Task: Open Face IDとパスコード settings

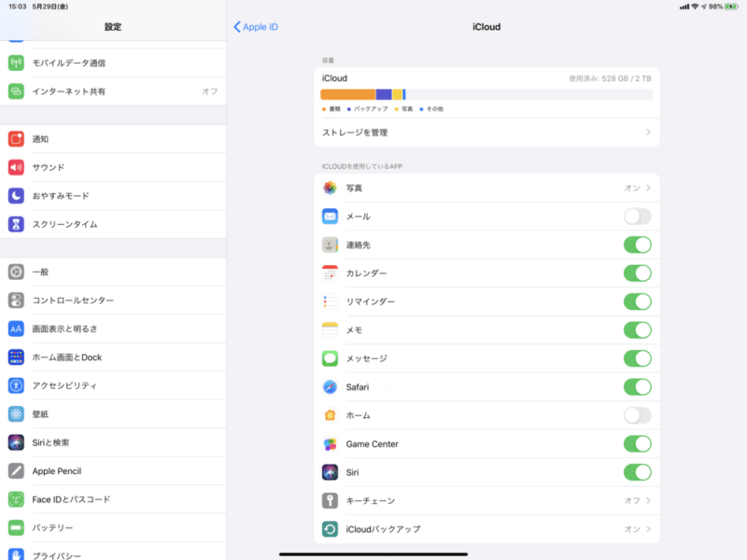Action: 113,499
